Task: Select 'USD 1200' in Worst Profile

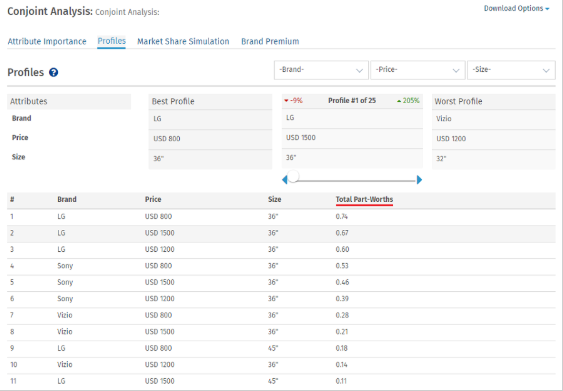Action: (451, 139)
